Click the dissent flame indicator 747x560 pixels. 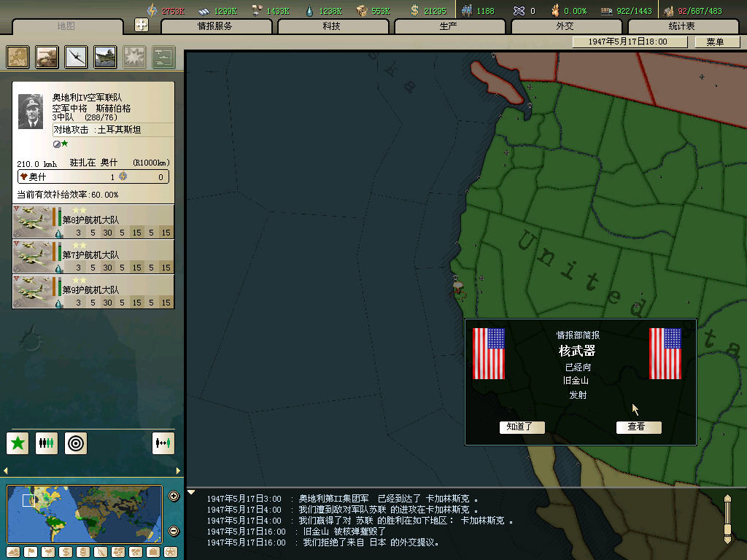pyautogui.click(x=568, y=10)
